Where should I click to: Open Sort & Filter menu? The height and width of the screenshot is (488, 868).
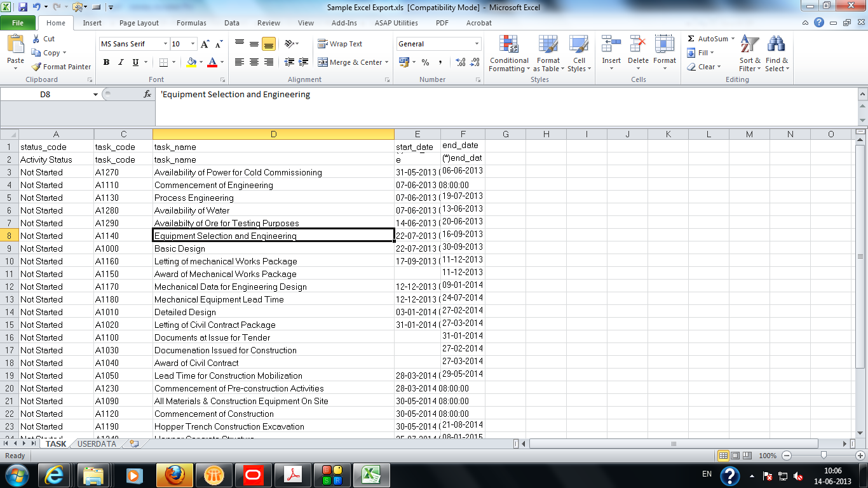click(750, 54)
